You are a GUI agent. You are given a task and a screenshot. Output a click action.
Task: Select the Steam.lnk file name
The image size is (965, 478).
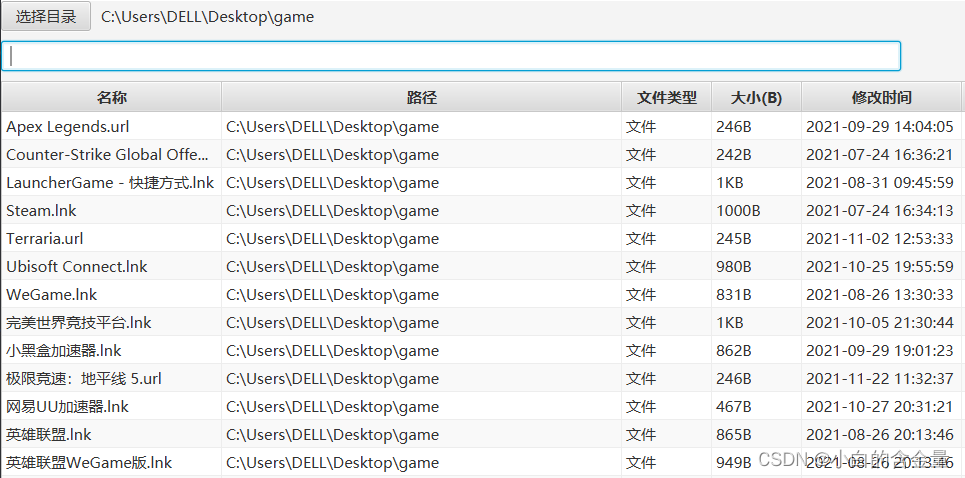coord(41,210)
